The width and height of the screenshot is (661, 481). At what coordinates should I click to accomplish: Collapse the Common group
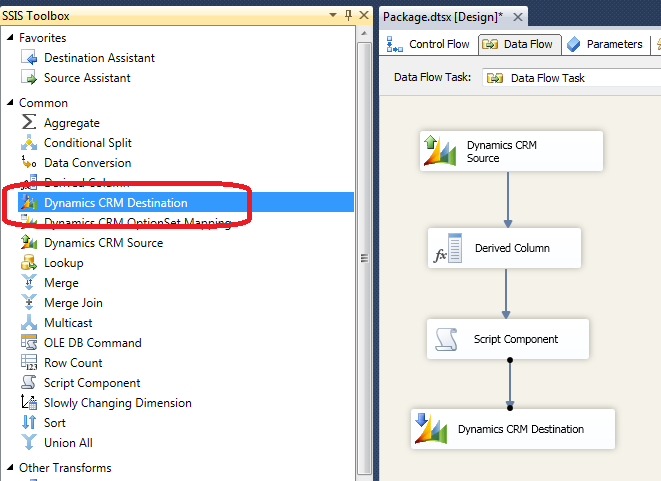10,102
